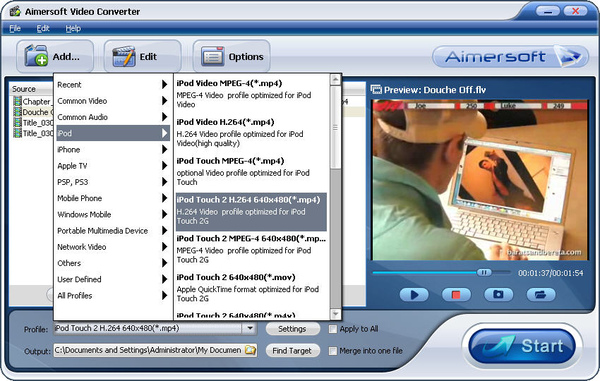Click the film icon beside Chapter file
Image resolution: width=600 pixels, height=381 pixels.
17,101
